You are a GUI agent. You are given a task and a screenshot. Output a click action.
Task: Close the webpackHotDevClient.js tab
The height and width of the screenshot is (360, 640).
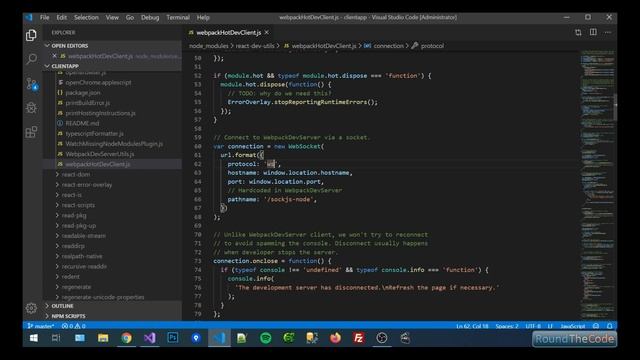pyautogui.click(x=267, y=32)
